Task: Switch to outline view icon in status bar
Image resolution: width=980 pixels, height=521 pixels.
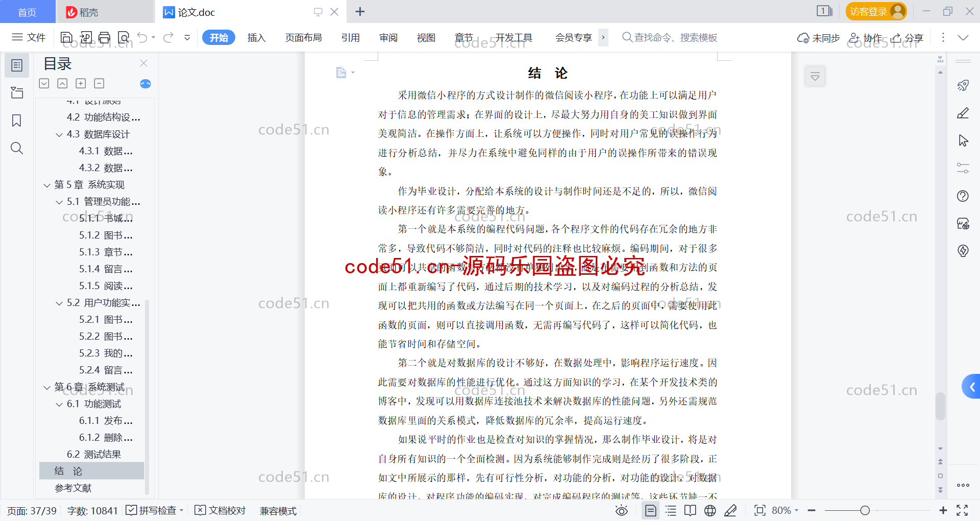Action: tap(671, 510)
